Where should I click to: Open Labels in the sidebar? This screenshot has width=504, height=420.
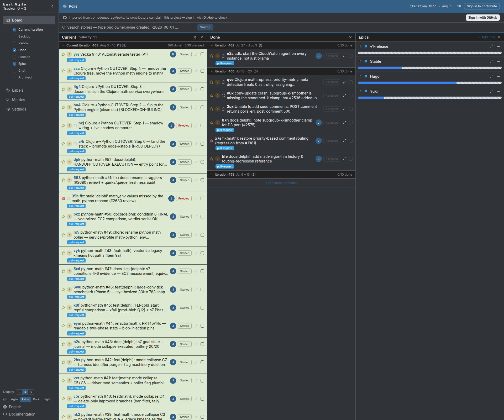(x=18, y=90)
